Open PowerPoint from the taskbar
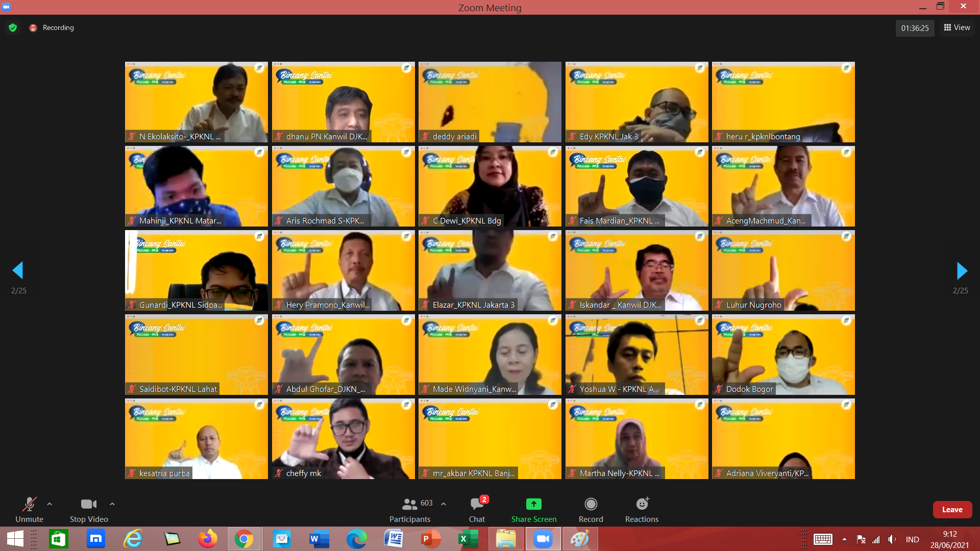 431,539
